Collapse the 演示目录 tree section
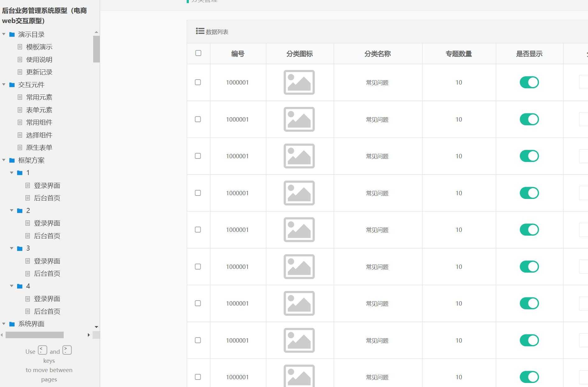 [x=4, y=35]
